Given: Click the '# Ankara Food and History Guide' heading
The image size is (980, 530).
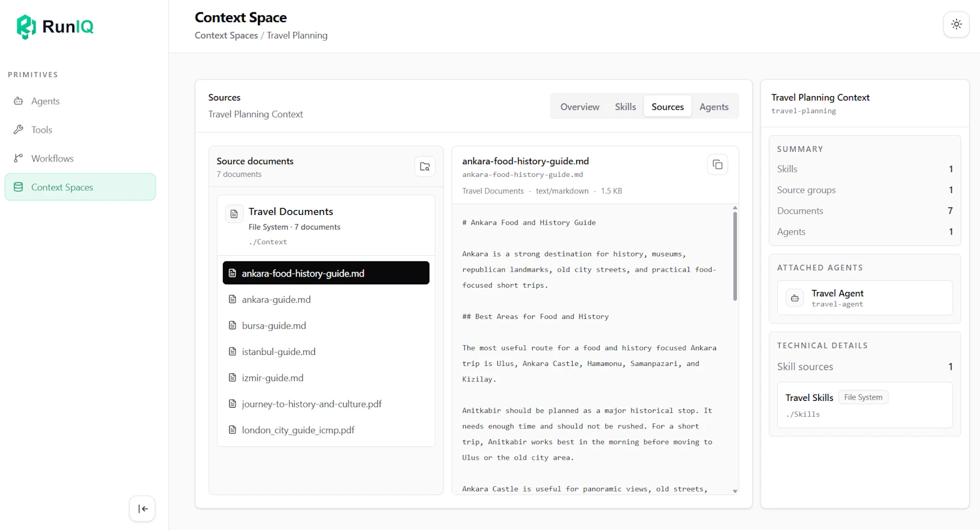Looking at the screenshot, I should 529,223.
